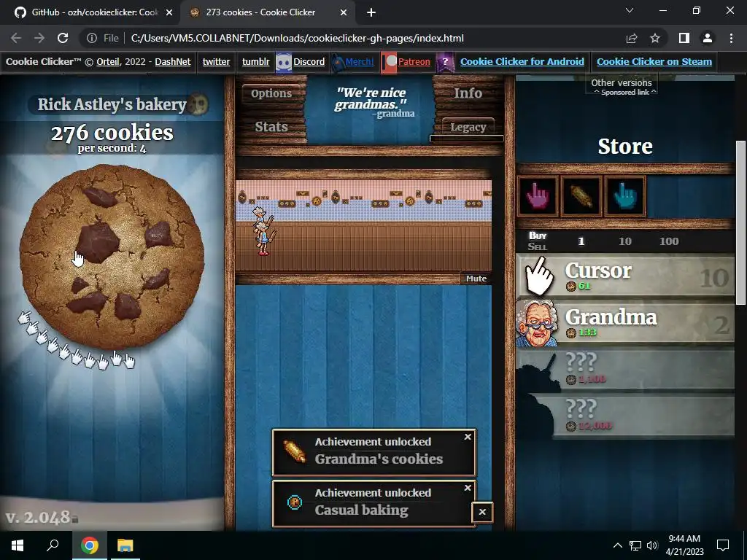The height and width of the screenshot is (560, 747).
Task: Set bulk purchase amount to 100
Action: point(669,241)
